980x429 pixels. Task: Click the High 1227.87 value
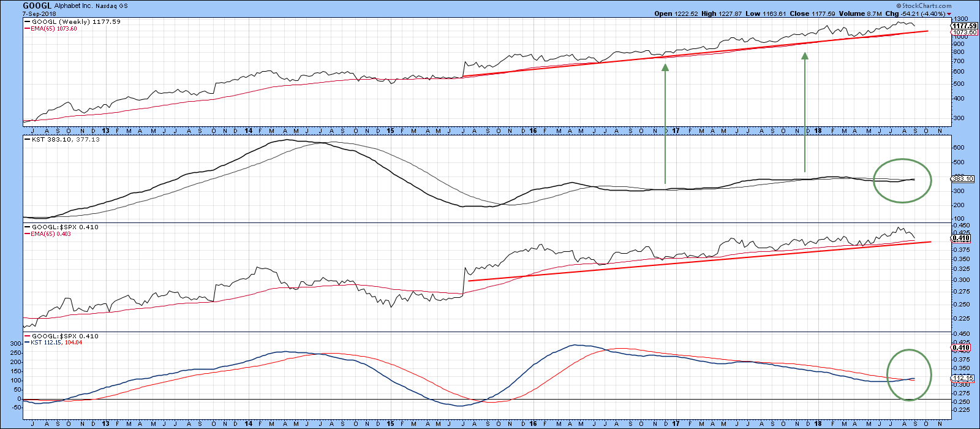point(721,13)
